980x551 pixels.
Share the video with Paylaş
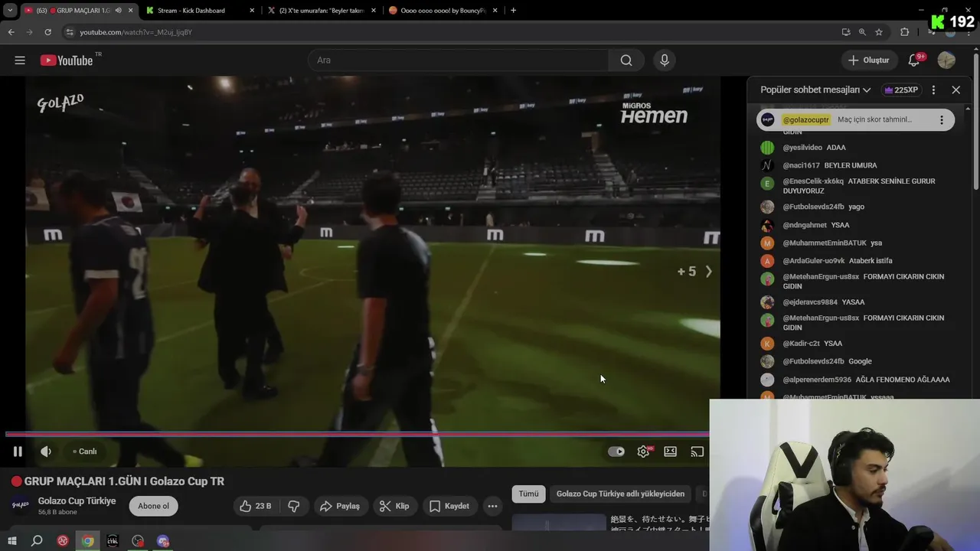click(x=340, y=506)
